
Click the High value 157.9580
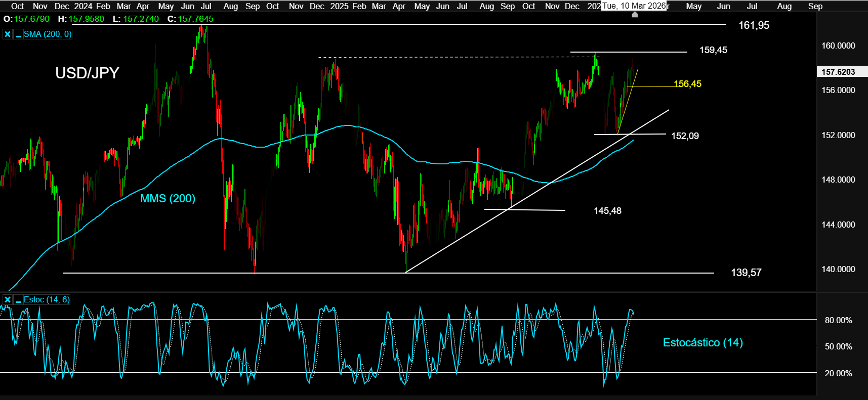point(87,19)
